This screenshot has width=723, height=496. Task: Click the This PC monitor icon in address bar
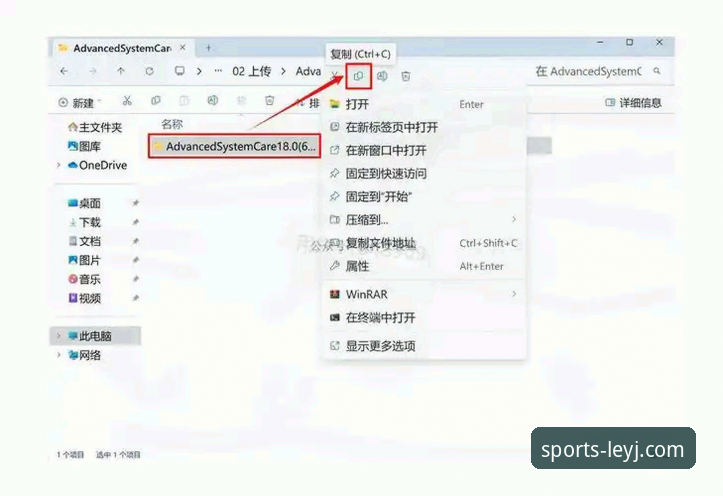click(180, 71)
